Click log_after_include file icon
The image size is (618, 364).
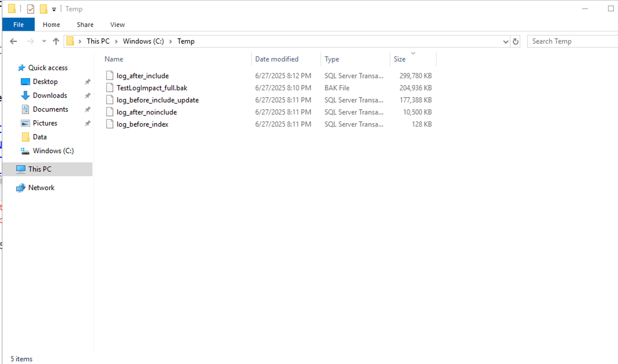(x=109, y=76)
